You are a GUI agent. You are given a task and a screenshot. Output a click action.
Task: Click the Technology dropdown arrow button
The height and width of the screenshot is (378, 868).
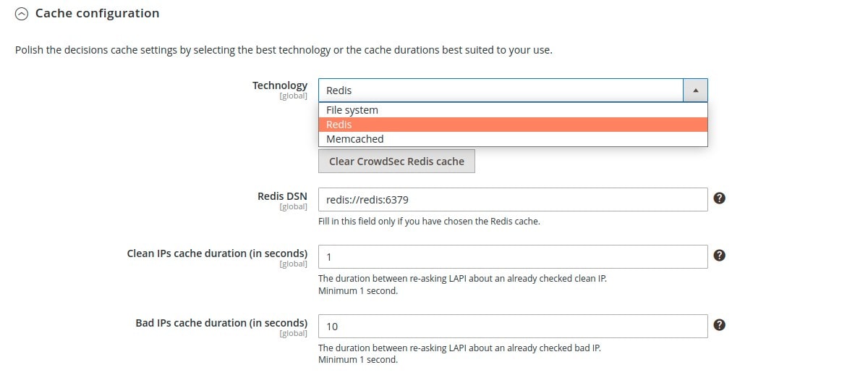695,91
